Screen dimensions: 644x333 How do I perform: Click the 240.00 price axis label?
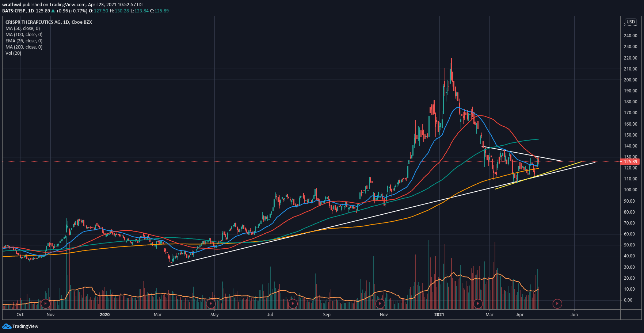point(631,36)
